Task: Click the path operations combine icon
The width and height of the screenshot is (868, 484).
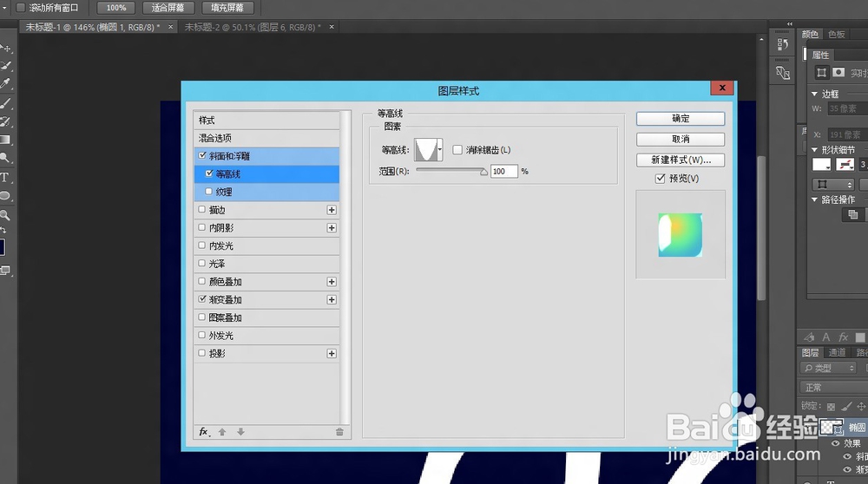Action: 853,214
